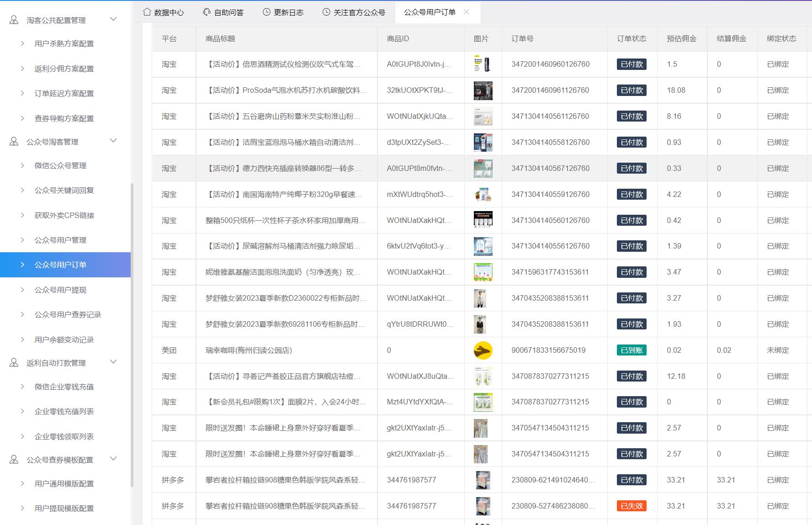The height and width of the screenshot is (525, 812).
Task: Collapse the 公众号查券模板配置 menu group
Action: (x=114, y=459)
